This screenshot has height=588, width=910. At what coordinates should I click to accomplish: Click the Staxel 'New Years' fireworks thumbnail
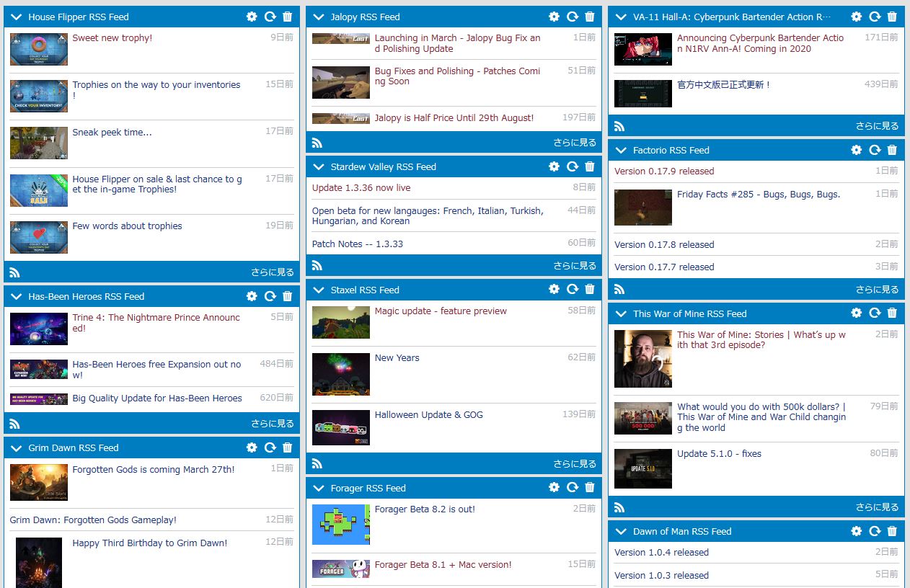pyautogui.click(x=341, y=374)
